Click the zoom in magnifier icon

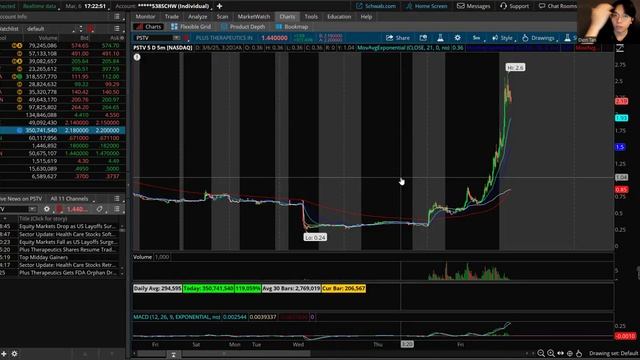coord(551,353)
